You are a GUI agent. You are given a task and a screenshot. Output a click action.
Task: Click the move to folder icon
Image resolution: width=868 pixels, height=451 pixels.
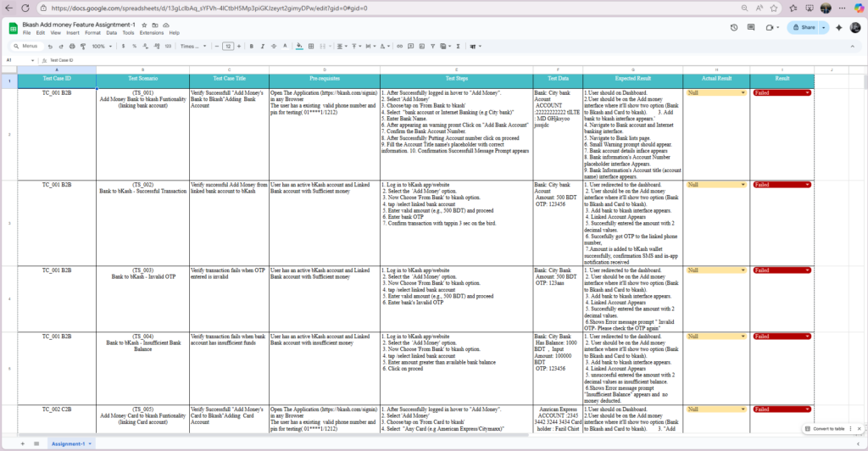coord(155,25)
